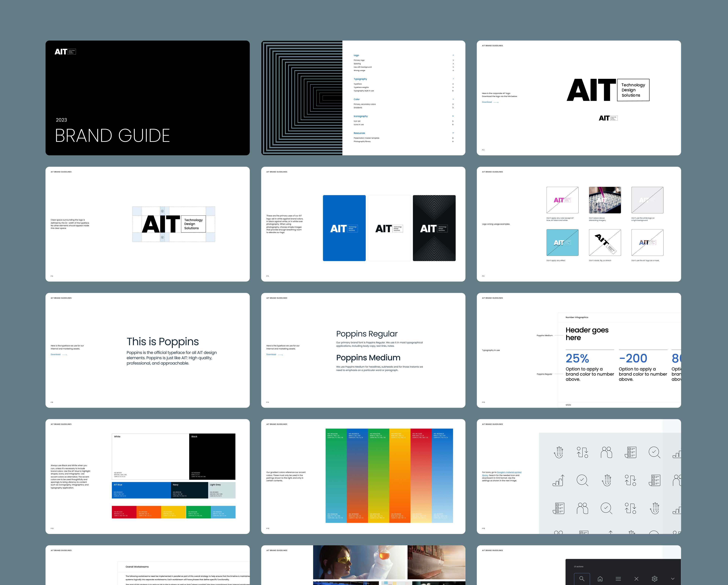Click the small AIT logo on black cover slide
The height and width of the screenshot is (585, 728).
point(65,52)
